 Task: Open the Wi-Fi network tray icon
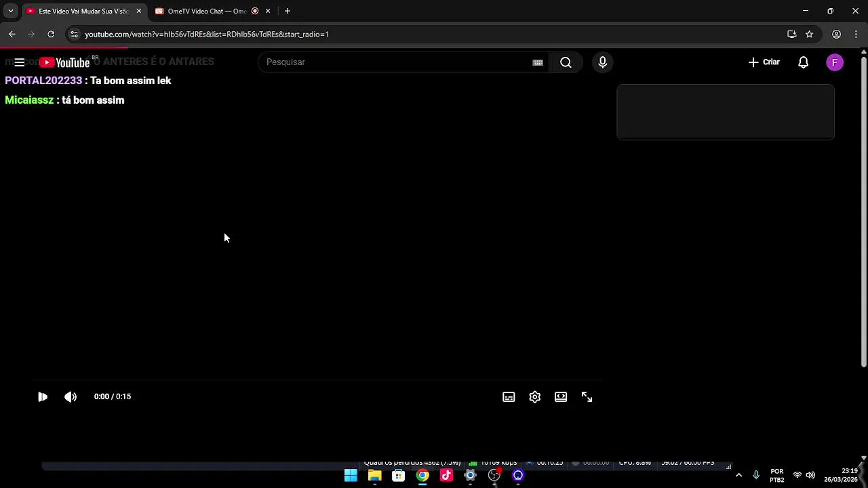pos(797,475)
